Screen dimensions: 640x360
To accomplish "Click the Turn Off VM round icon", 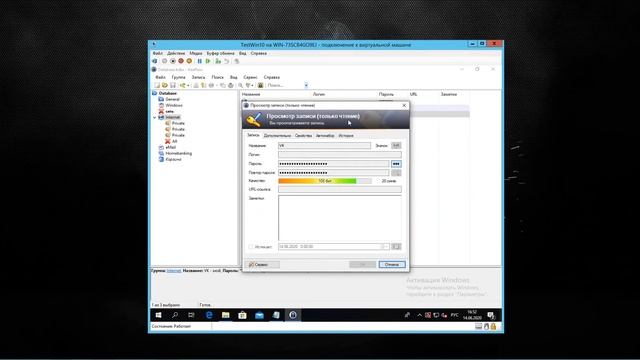I will (173, 61).
